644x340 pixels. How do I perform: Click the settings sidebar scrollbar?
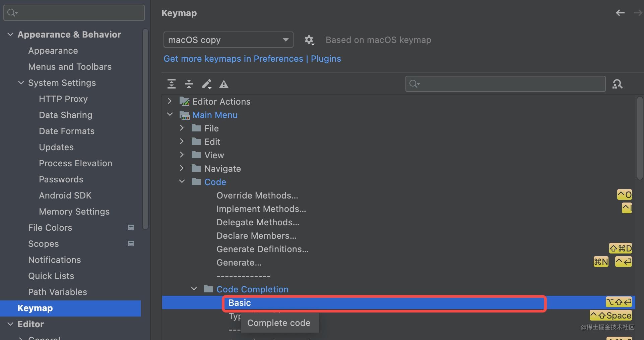pyautogui.click(x=145, y=129)
